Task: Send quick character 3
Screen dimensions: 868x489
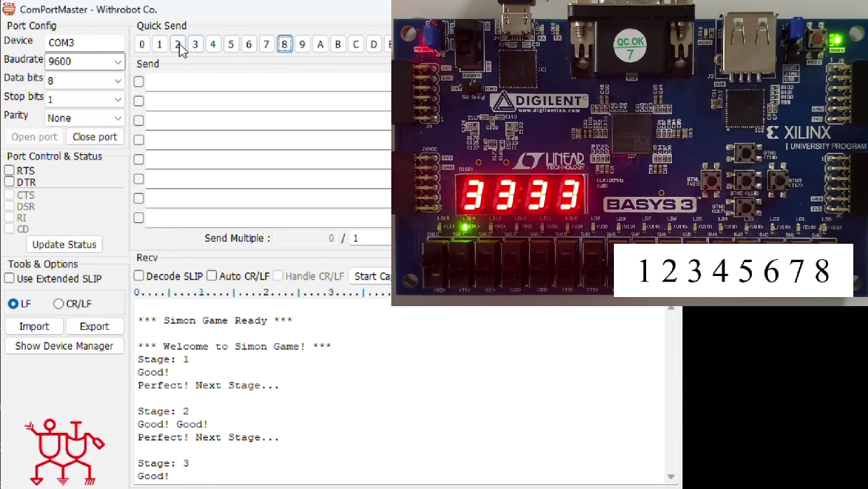Action: tap(195, 44)
